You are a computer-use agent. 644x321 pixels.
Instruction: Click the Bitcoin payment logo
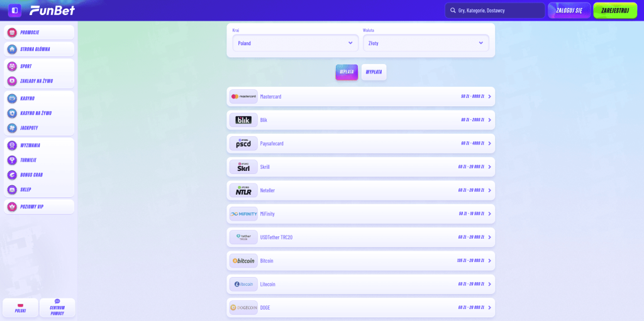tap(243, 261)
